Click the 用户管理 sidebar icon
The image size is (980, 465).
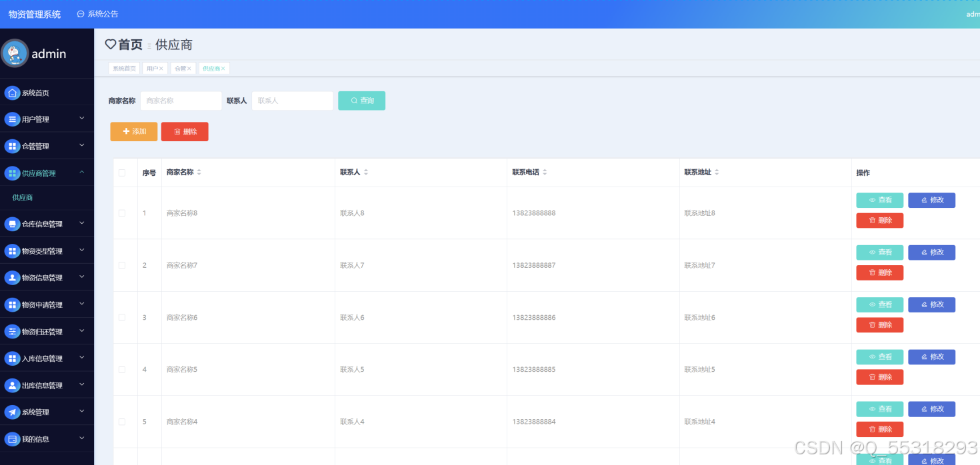pos(12,119)
